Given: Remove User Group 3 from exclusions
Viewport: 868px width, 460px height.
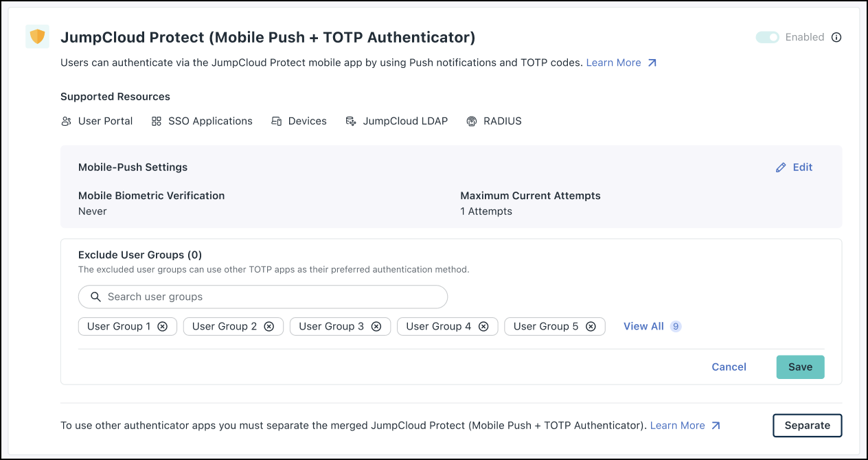Looking at the screenshot, I should 376,326.
